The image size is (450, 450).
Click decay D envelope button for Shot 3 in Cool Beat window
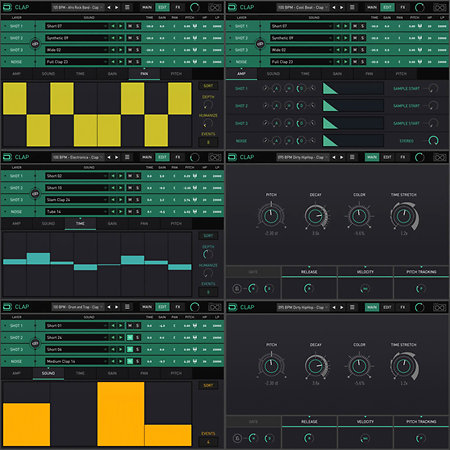tap(301, 123)
